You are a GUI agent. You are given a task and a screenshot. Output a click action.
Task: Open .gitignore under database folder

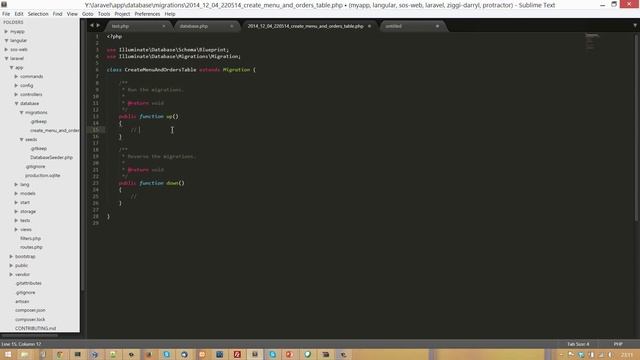(35, 167)
